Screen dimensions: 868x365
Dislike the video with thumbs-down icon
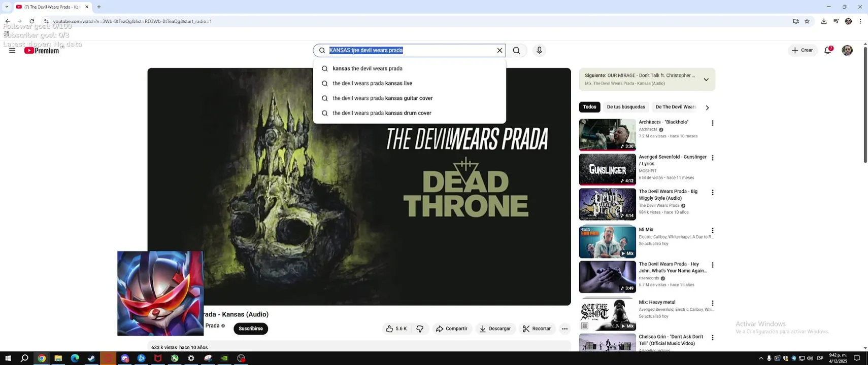420,328
